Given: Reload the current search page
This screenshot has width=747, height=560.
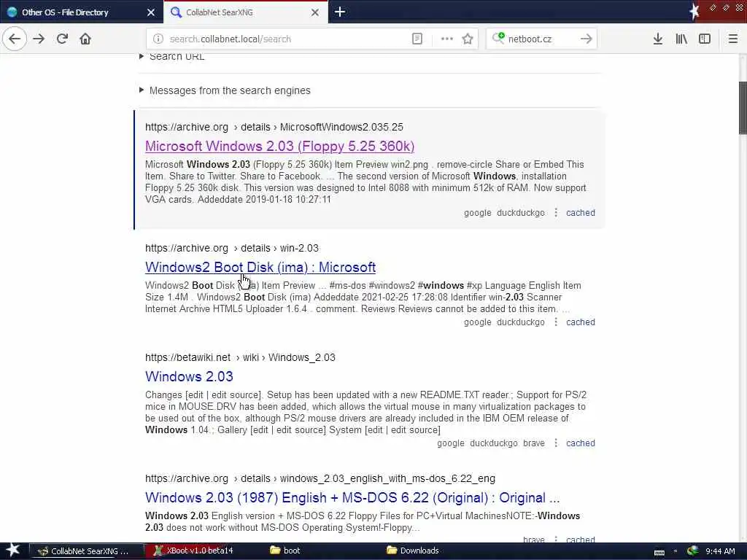Looking at the screenshot, I should pos(62,39).
